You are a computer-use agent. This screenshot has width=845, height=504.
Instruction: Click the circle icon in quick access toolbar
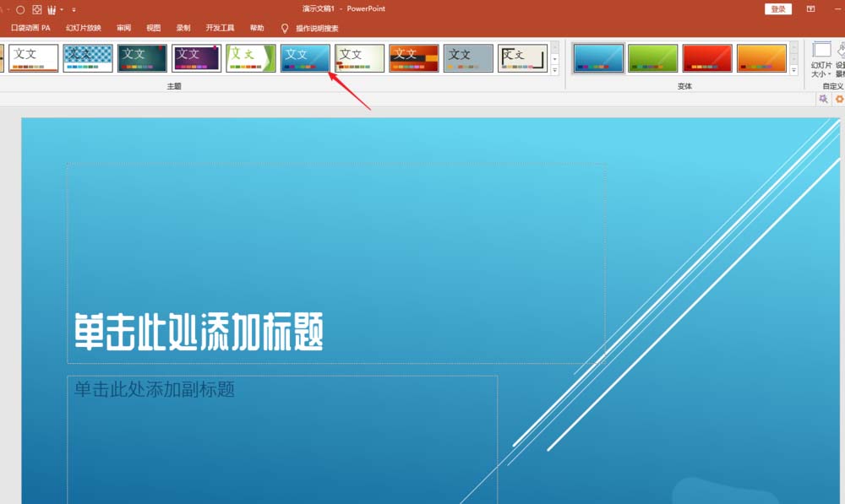[20, 9]
